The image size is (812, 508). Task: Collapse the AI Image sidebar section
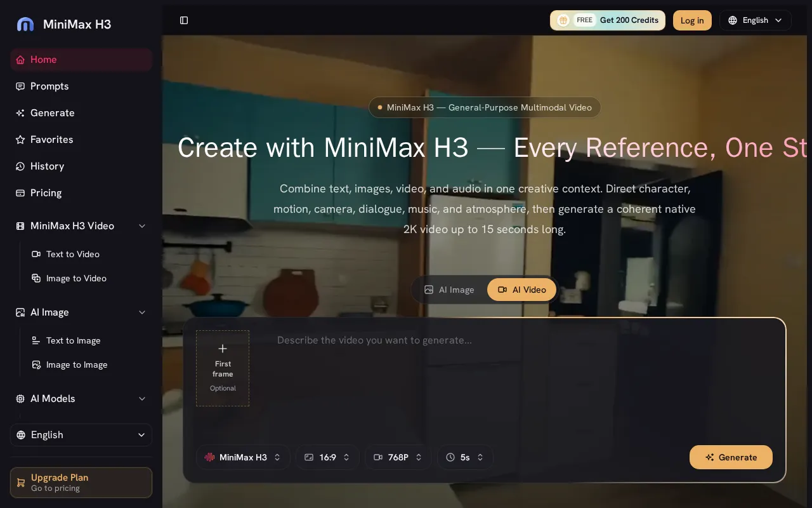tap(142, 312)
